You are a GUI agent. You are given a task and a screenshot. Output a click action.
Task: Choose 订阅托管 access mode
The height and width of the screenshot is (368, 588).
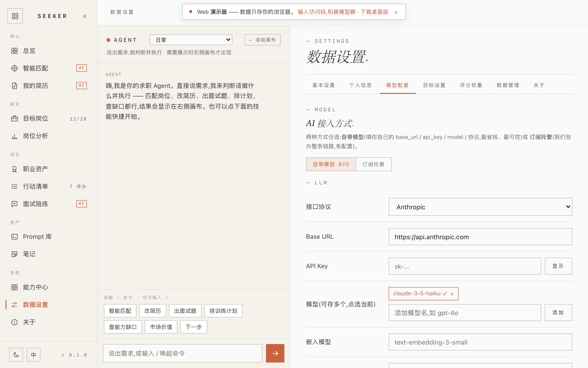click(374, 164)
